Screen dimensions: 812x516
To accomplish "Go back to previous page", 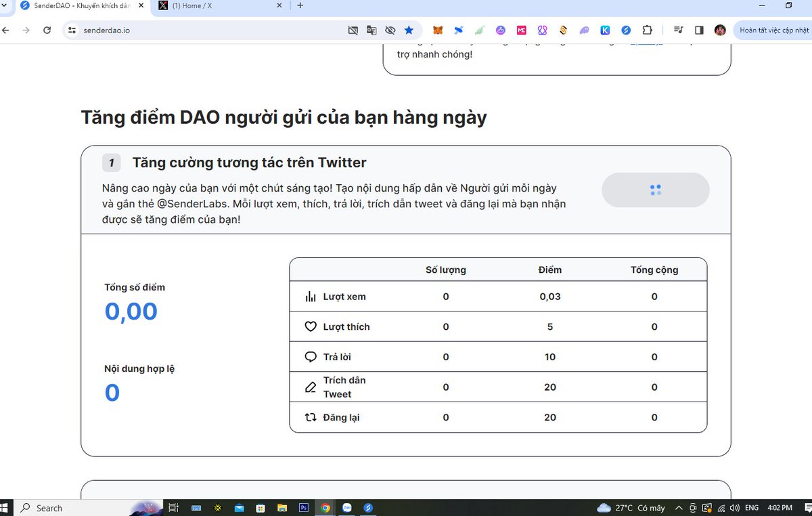I will pyautogui.click(x=6, y=30).
